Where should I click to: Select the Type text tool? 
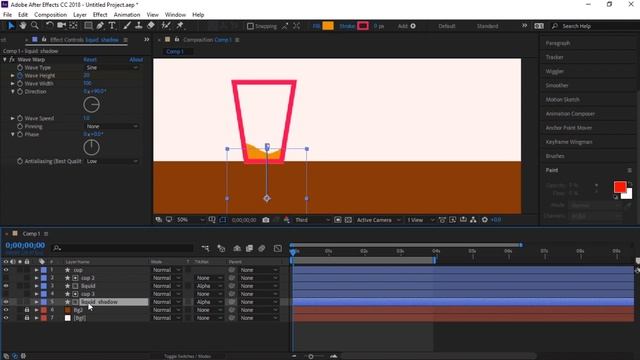pos(112,26)
